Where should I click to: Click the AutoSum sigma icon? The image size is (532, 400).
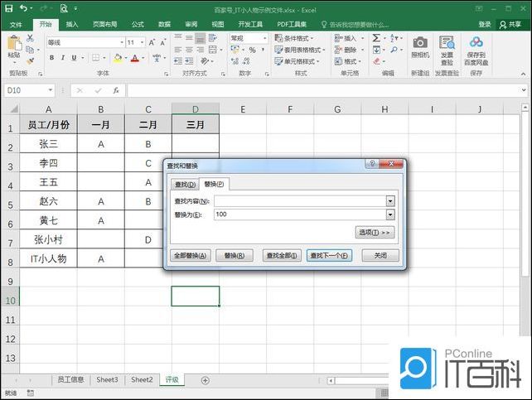(376, 38)
